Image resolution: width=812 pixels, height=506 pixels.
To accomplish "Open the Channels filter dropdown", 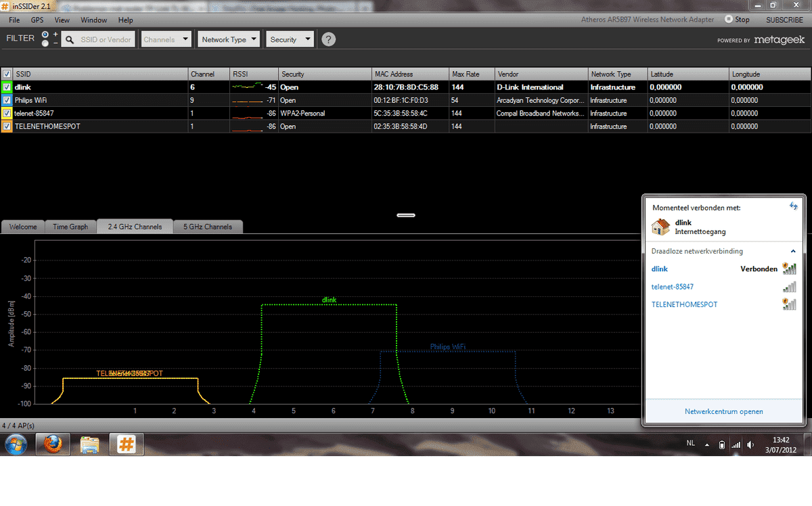I will tap(166, 39).
